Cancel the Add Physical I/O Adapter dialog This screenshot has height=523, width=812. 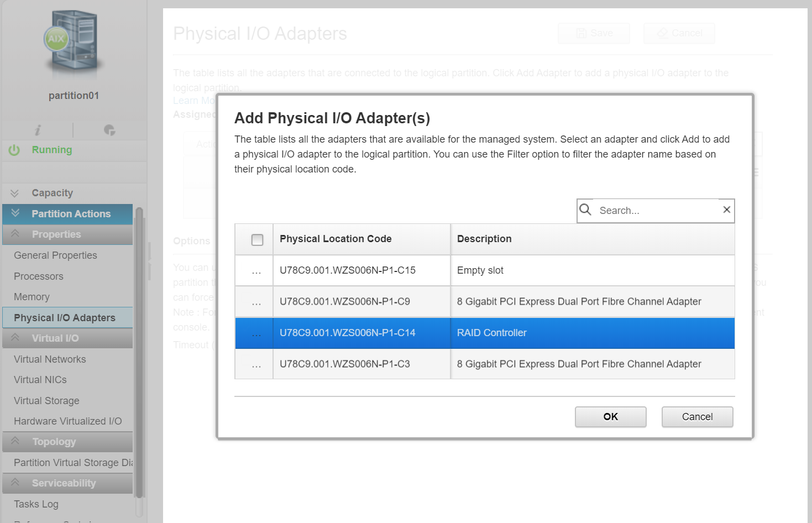tap(698, 417)
